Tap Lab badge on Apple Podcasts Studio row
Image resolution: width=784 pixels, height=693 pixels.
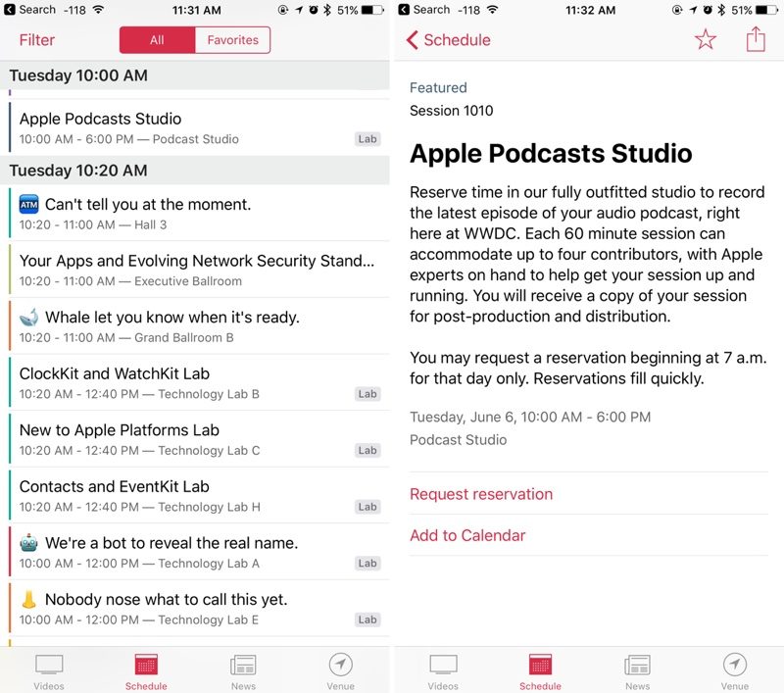tap(367, 139)
